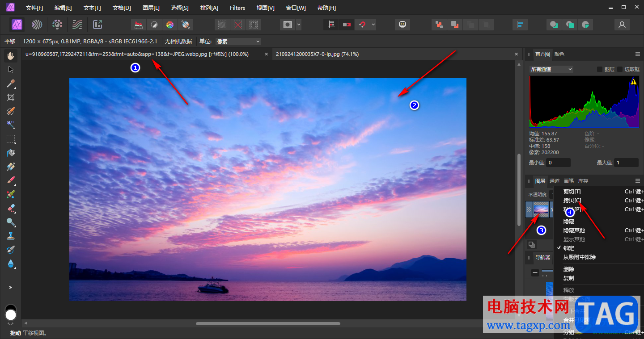The image size is (644, 339).
Task: Open the 通道 panel tab
Action: coord(555,181)
